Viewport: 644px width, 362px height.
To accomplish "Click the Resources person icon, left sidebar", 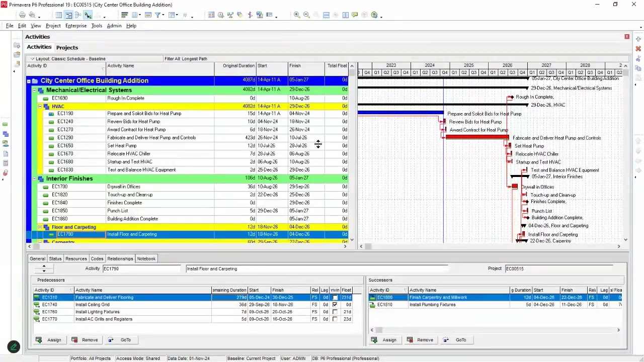I will tap(6, 144).
